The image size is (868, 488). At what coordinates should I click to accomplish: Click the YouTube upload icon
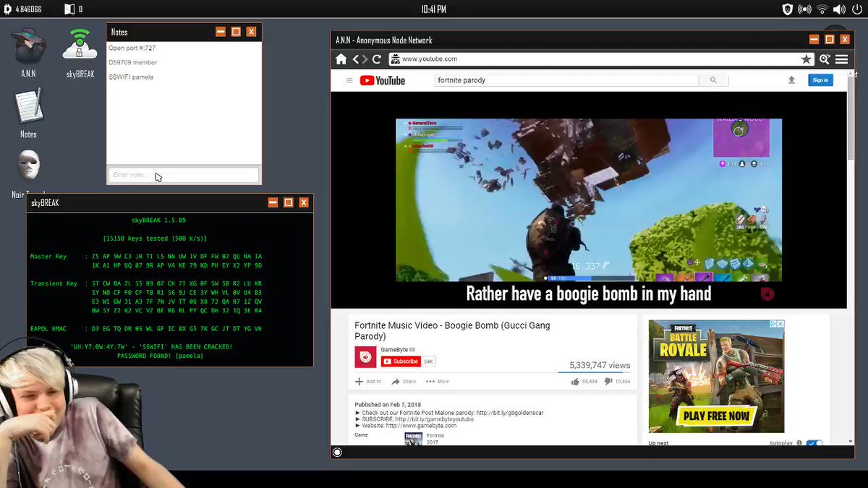tap(791, 80)
